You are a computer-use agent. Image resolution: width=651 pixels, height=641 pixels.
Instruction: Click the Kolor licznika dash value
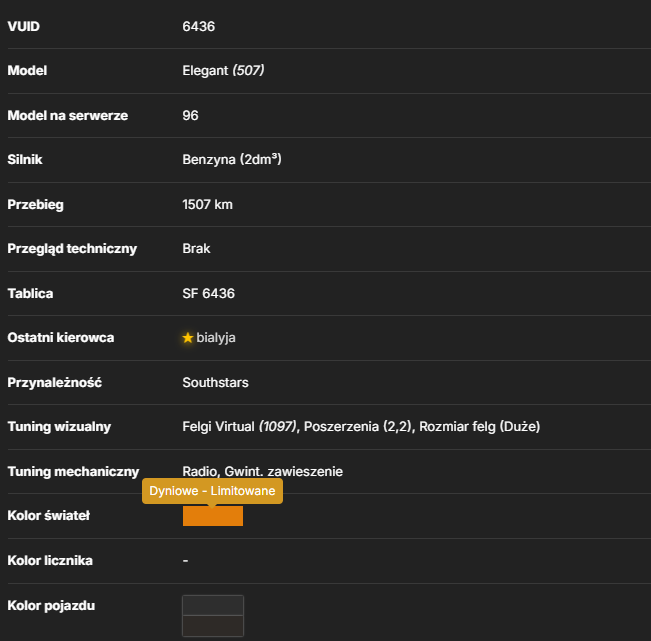tap(185, 561)
